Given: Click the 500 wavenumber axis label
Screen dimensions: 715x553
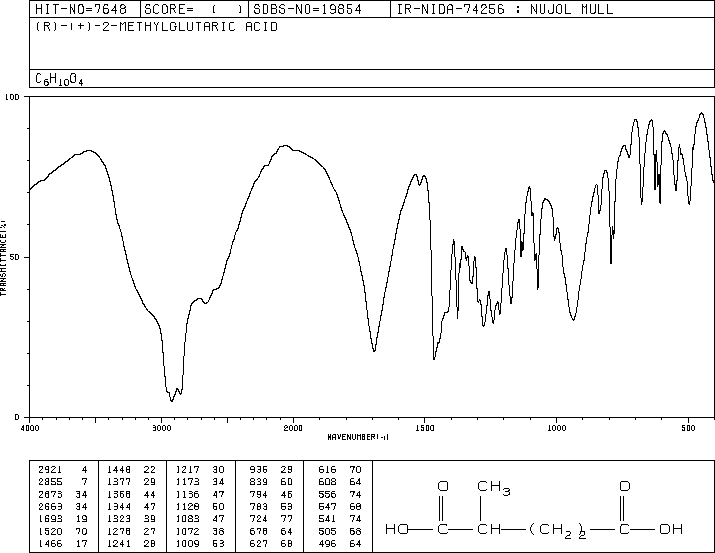Looking at the screenshot, I should (x=688, y=428).
